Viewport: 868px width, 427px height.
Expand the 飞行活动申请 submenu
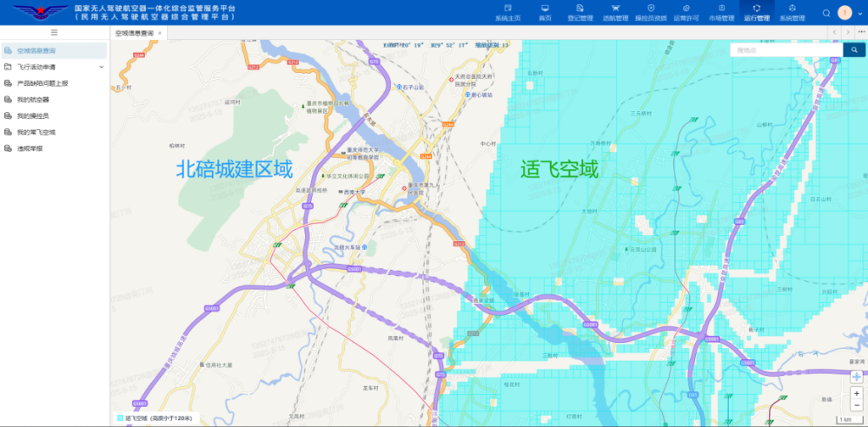click(101, 67)
